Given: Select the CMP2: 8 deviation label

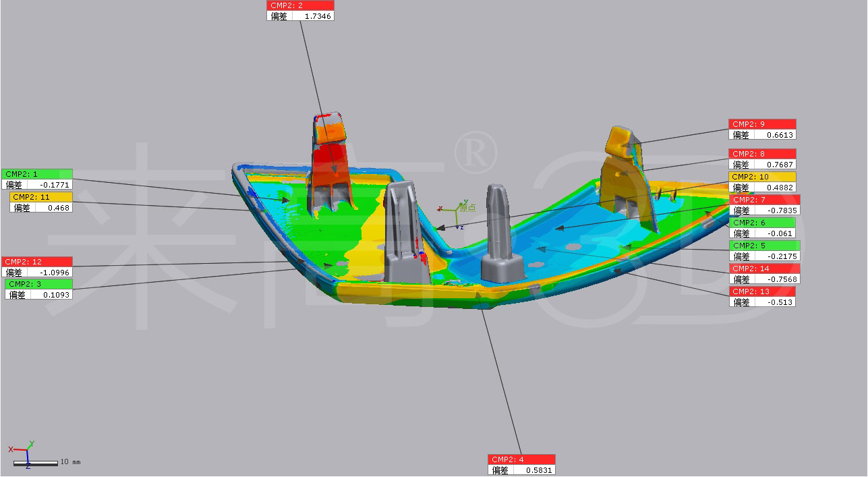Looking at the screenshot, I should click(x=761, y=154).
